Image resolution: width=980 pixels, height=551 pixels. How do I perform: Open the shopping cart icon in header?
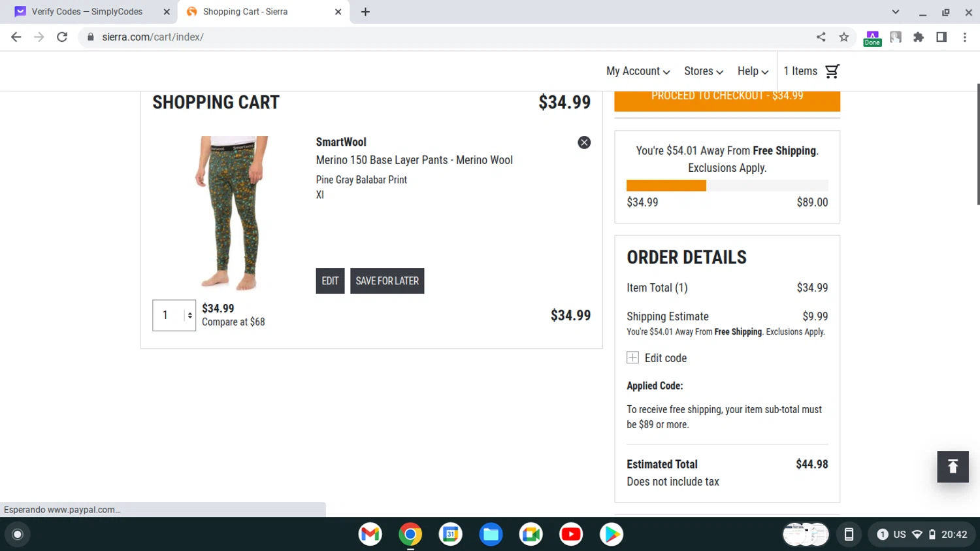[x=832, y=71]
